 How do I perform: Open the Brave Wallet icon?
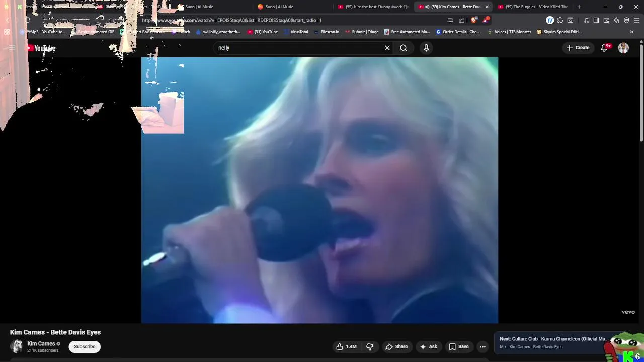(606, 20)
